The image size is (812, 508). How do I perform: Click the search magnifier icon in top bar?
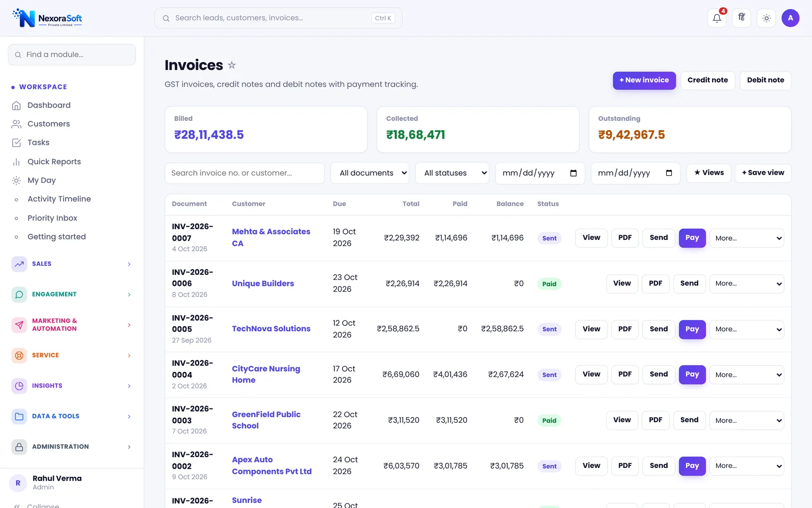click(166, 18)
